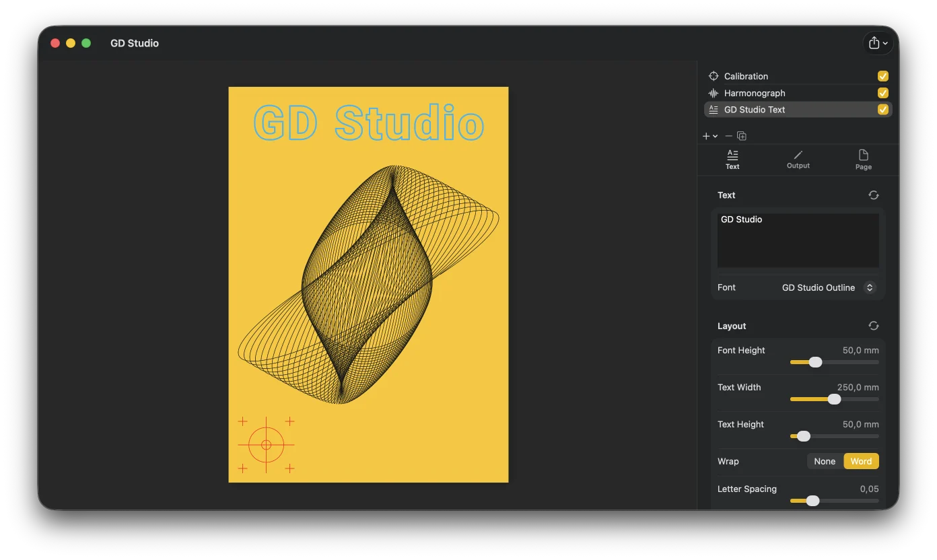Viewport: 937px width, 560px height.
Task: Duplicate the selected layer
Action: pyautogui.click(x=742, y=136)
